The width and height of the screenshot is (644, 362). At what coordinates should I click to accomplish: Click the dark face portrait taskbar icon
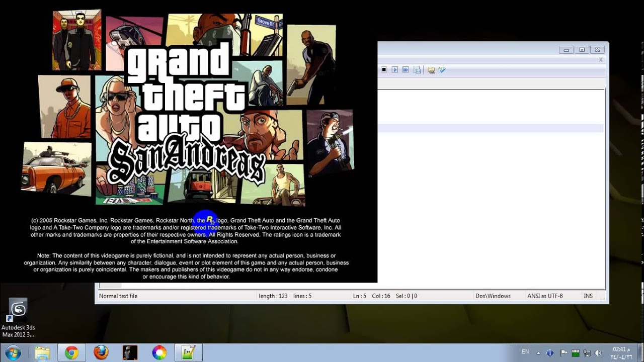click(130, 353)
